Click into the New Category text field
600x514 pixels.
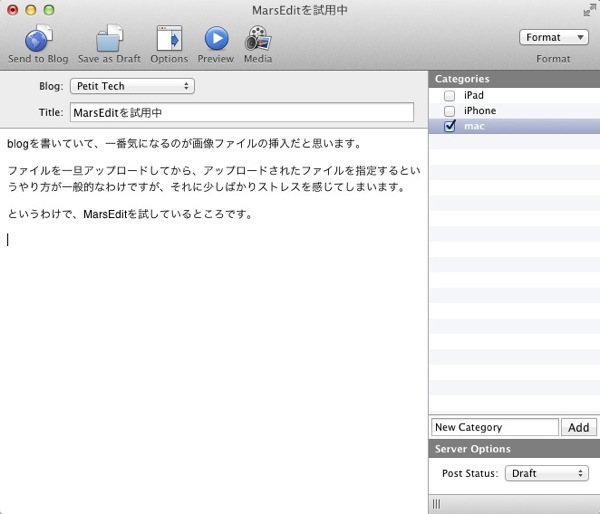coord(495,427)
